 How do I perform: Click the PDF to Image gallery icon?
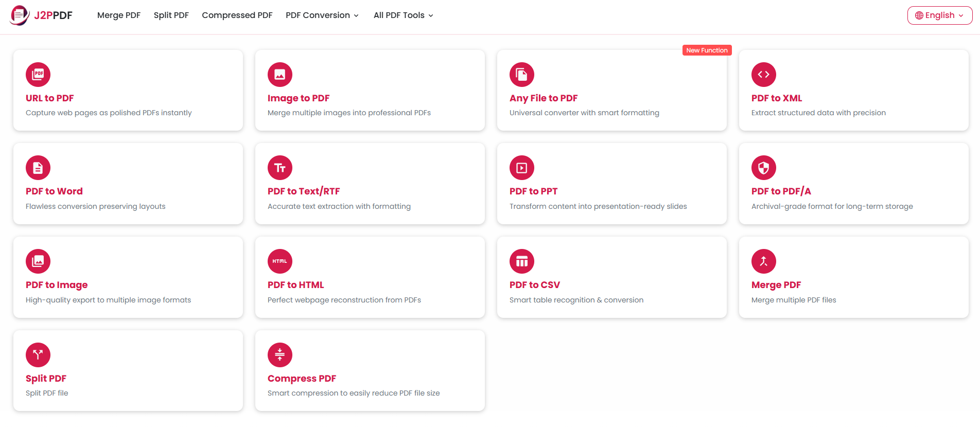pyautogui.click(x=38, y=261)
